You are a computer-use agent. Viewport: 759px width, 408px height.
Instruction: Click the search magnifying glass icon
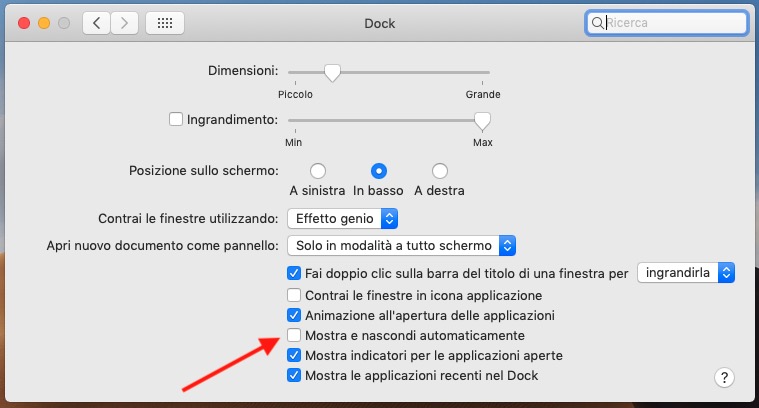[598, 22]
